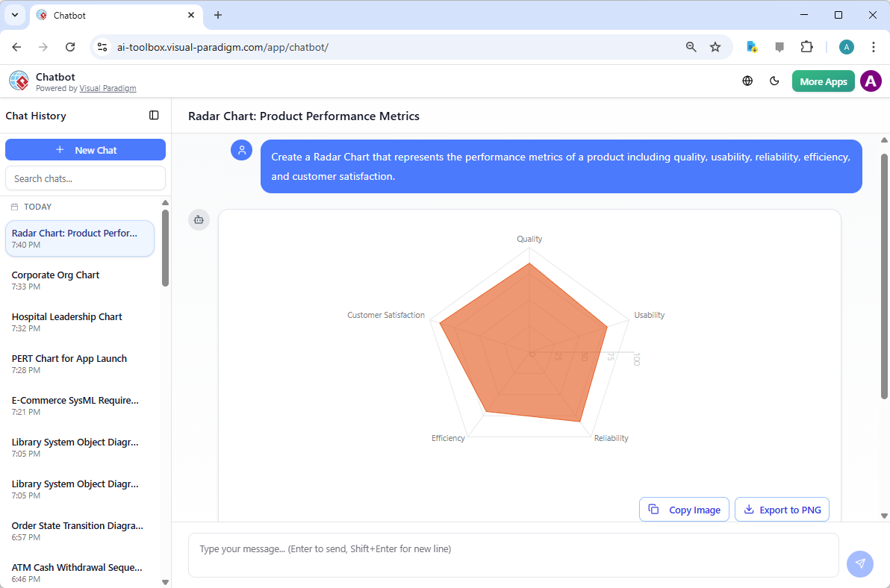The image size is (890, 588).
Task: Toggle dark mode with the moon icon
Action: point(774,81)
